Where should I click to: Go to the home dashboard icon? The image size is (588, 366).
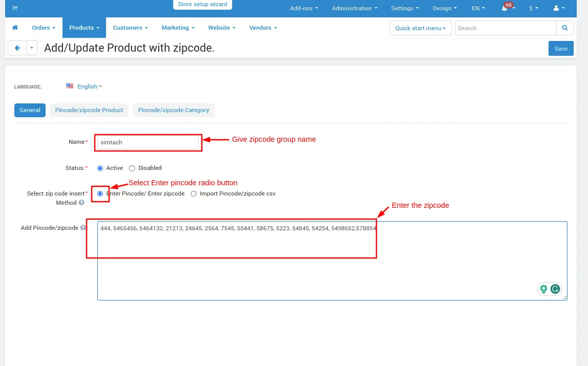(15, 27)
